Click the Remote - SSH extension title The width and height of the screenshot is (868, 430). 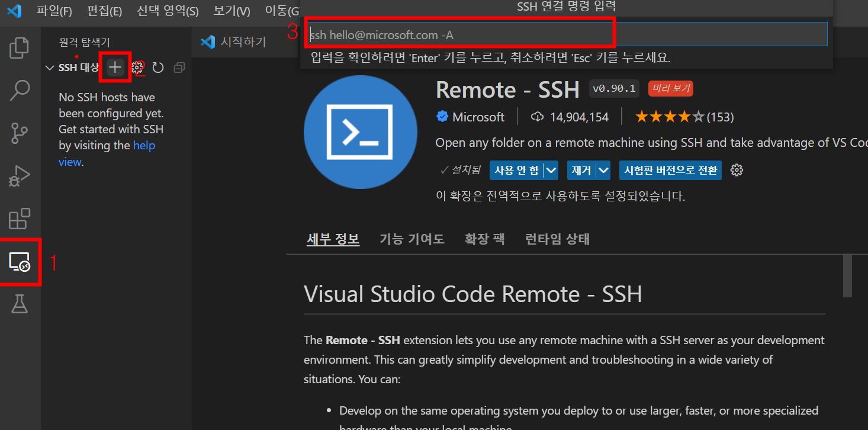507,89
